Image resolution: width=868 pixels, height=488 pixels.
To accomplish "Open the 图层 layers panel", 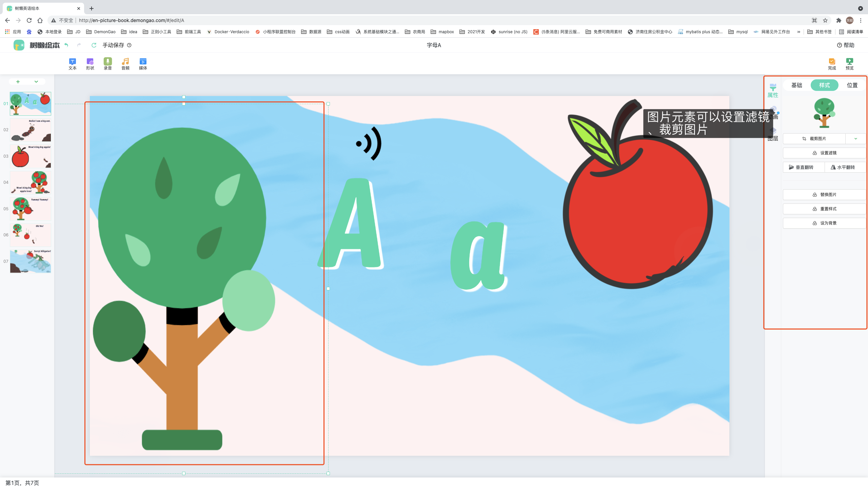I will (x=773, y=135).
